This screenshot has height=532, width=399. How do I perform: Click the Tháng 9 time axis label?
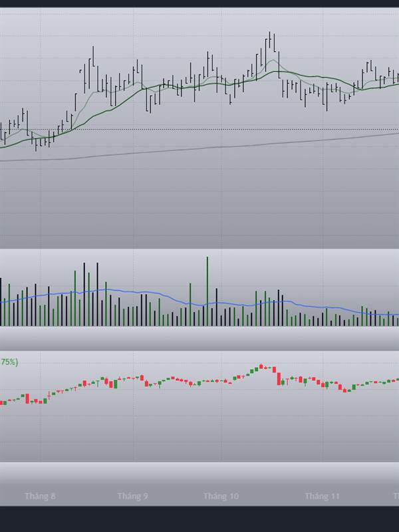[x=132, y=496]
